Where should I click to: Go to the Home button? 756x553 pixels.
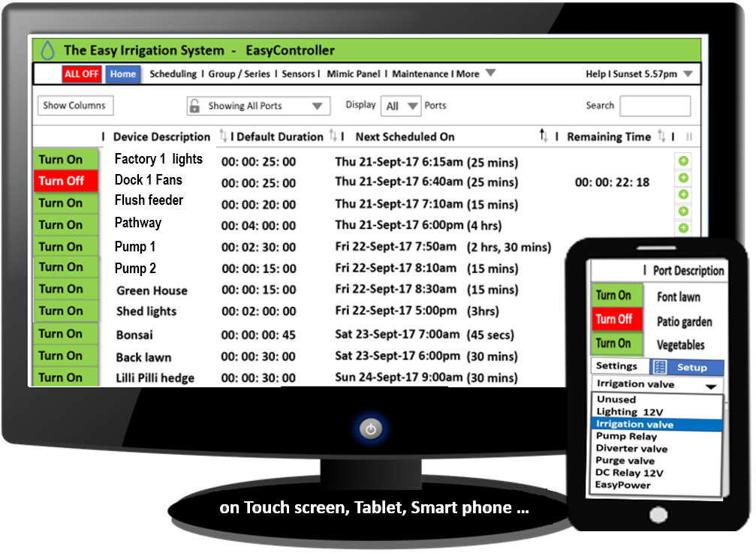click(123, 74)
